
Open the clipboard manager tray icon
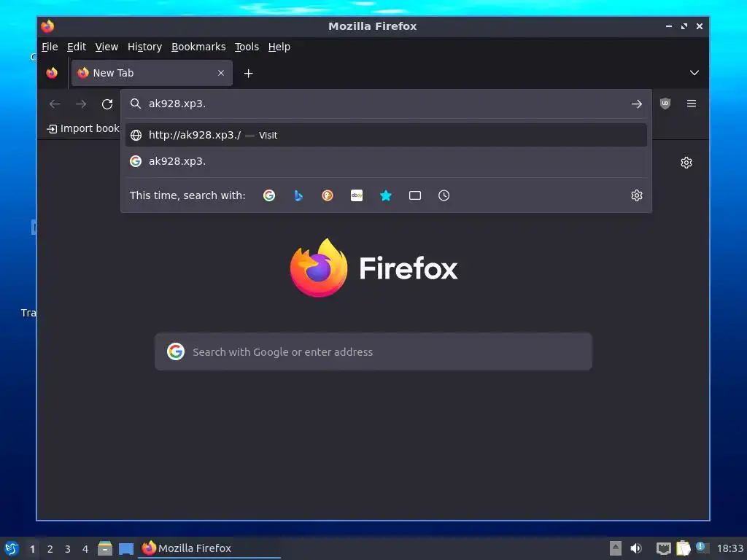(683, 548)
